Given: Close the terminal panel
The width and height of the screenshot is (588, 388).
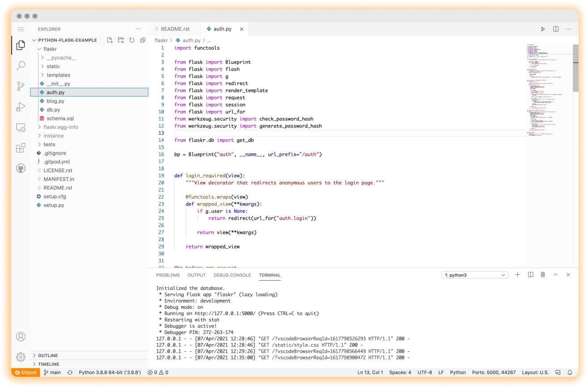Looking at the screenshot, I should (x=568, y=275).
